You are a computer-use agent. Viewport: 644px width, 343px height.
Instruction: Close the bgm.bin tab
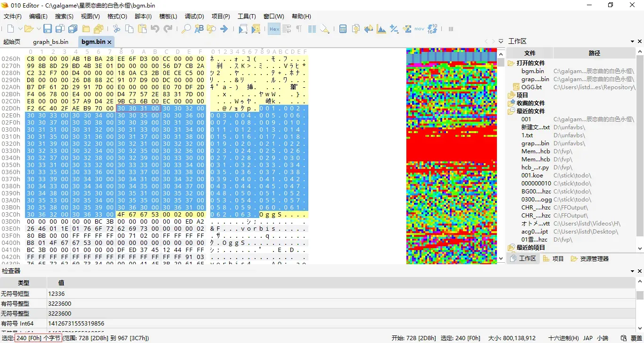point(109,42)
